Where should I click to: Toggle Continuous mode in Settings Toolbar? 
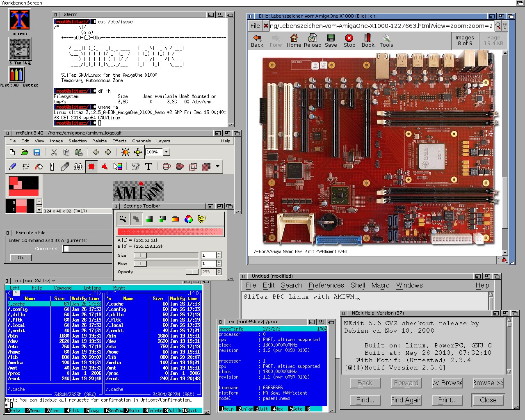pyautogui.click(x=123, y=219)
